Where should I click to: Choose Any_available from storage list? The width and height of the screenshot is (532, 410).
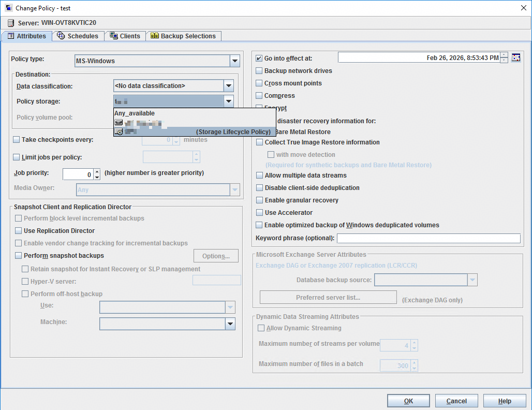pos(135,113)
